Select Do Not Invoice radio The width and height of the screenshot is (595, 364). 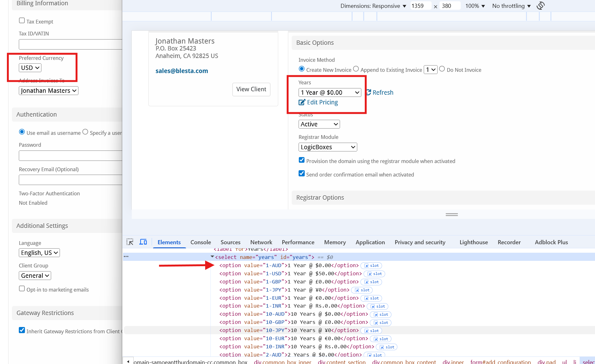(442, 69)
